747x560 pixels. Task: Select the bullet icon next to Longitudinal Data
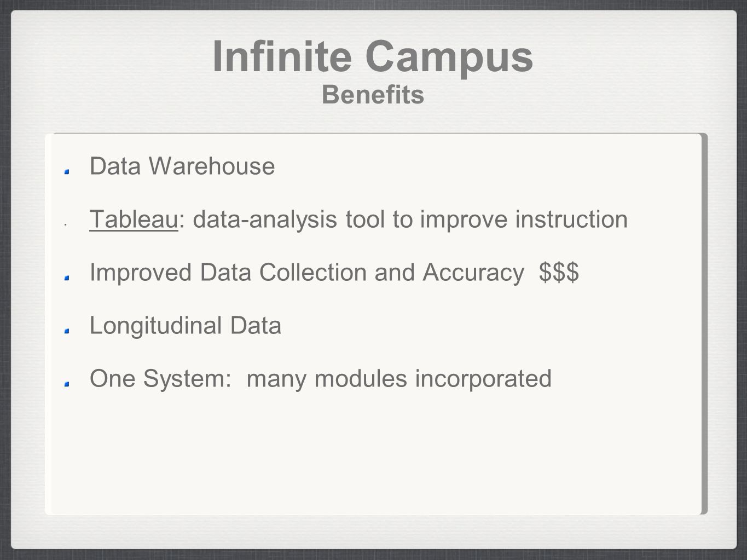67,331
